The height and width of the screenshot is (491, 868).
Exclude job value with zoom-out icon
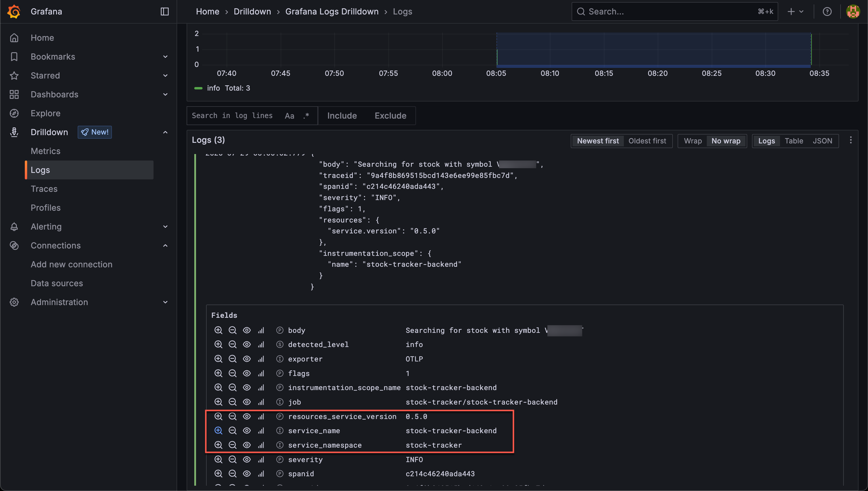tap(232, 402)
